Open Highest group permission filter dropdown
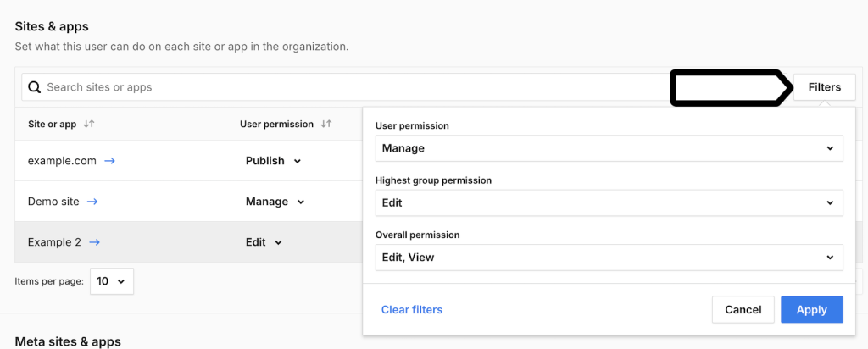The width and height of the screenshot is (868, 349). (609, 203)
